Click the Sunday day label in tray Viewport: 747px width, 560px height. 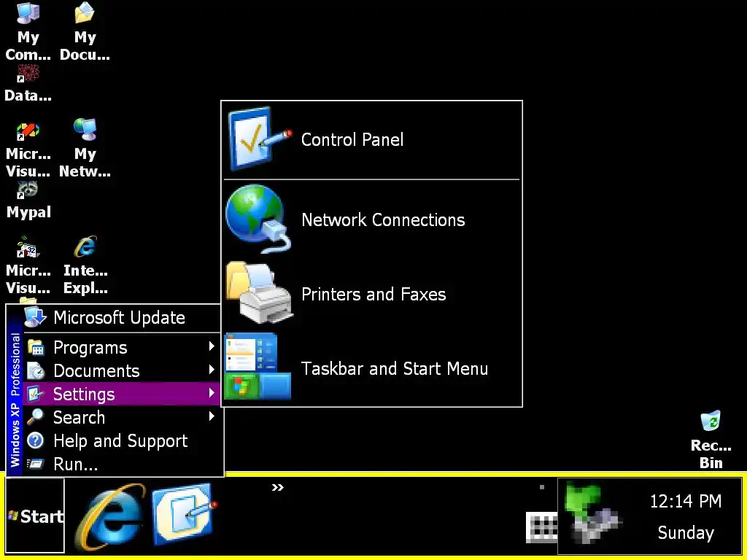pyautogui.click(x=686, y=532)
